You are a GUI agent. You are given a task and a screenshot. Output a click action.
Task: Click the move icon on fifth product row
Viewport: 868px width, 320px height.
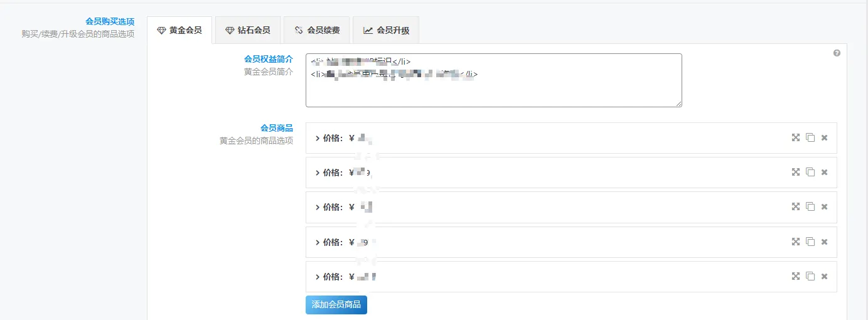pos(795,276)
